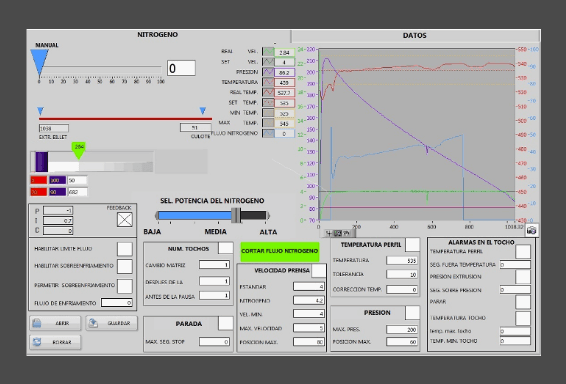Screen dimensions: 566x384
Task: Click the TEMPERATURA plot legend icon
Action: [268, 82]
